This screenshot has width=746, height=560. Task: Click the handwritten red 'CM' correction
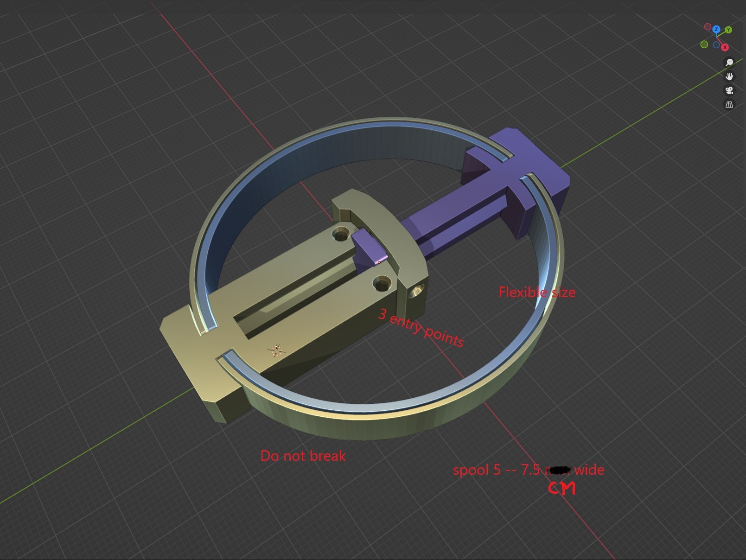click(x=562, y=488)
